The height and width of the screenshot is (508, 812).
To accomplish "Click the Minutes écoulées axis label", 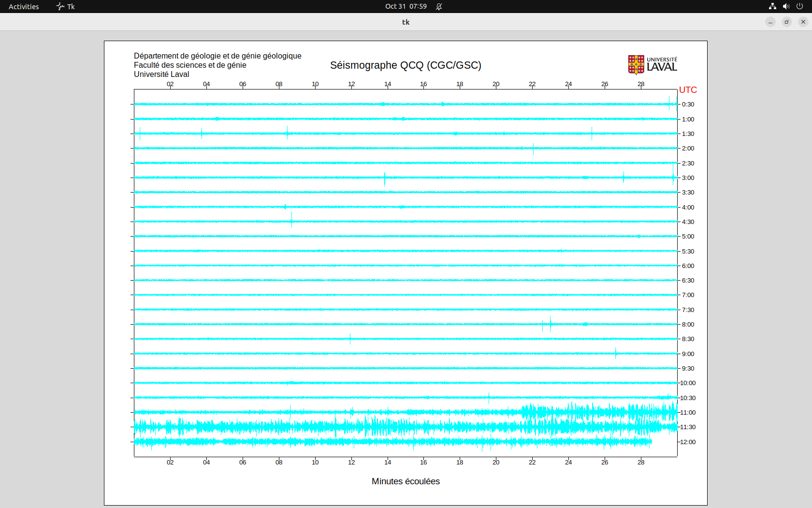I will 406,481.
